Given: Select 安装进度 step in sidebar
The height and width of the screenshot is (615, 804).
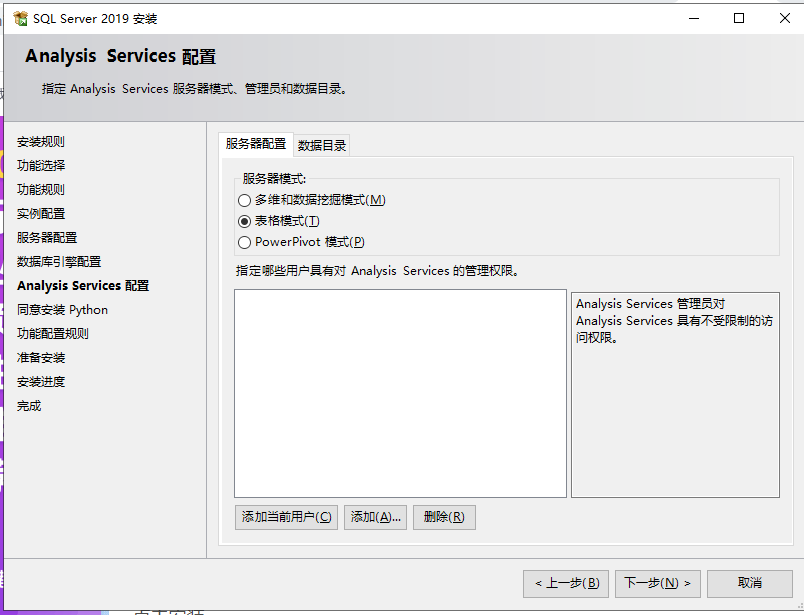Looking at the screenshot, I should tap(41, 382).
